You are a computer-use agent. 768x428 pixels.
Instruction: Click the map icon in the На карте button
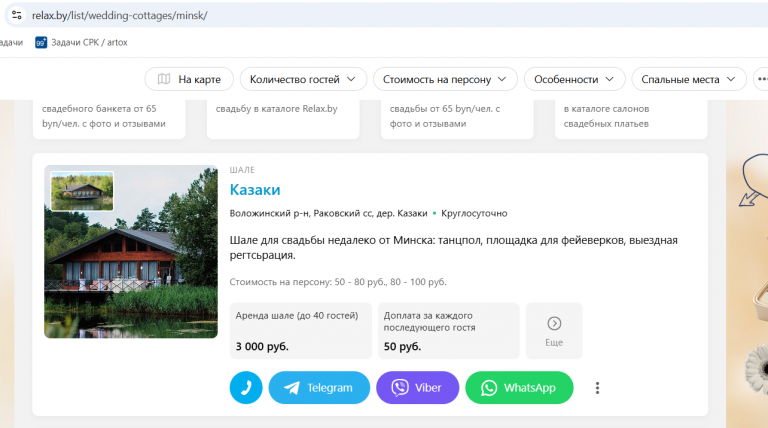coord(164,79)
